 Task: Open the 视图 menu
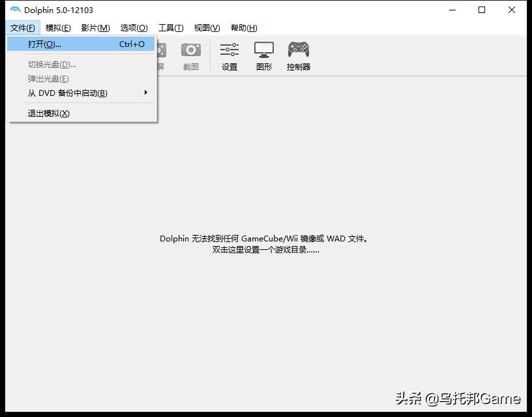pyautogui.click(x=207, y=27)
